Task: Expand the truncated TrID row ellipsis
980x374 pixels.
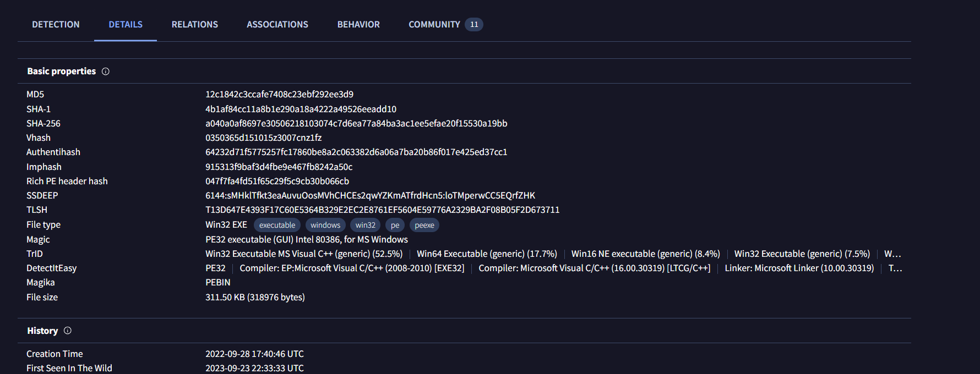Action: coord(892,254)
